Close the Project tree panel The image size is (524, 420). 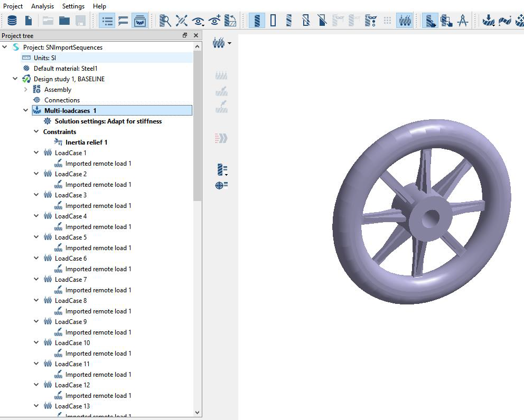pos(196,35)
